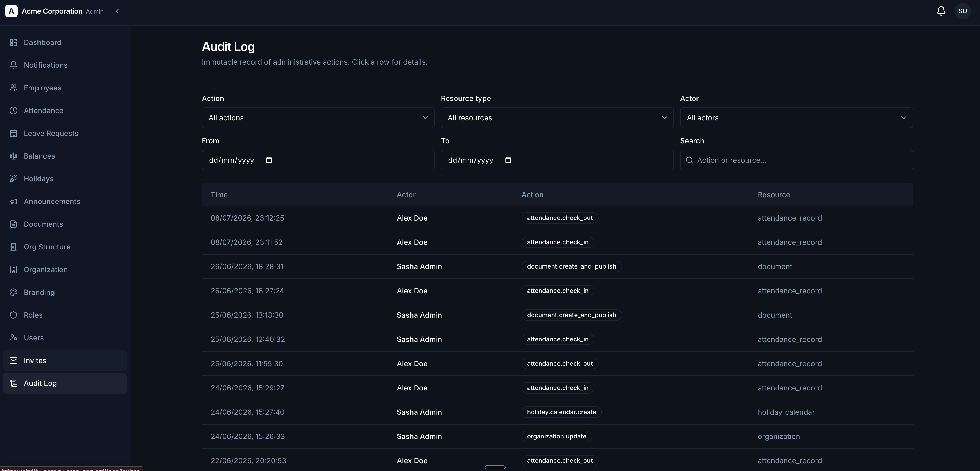
Task: Click the Actor column header
Action: point(406,195)
